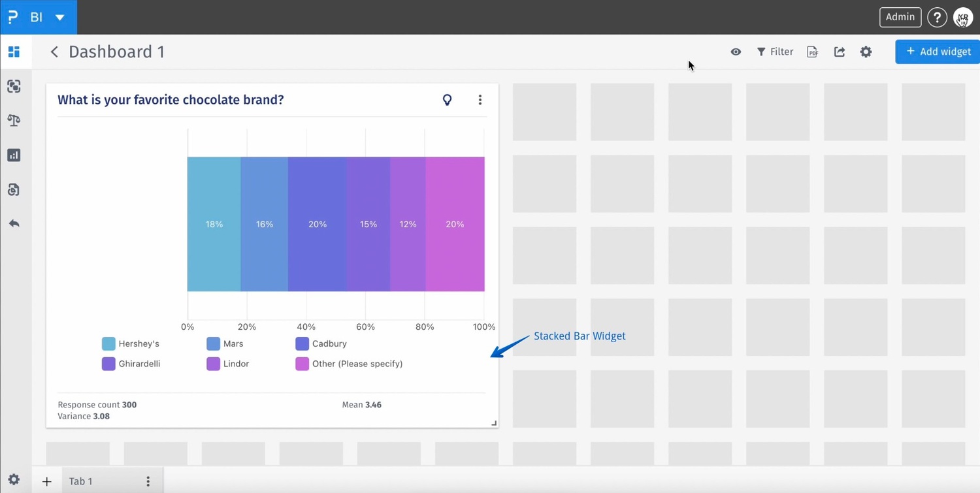Toggle Hershey's series in chart legend

point(131,344)
